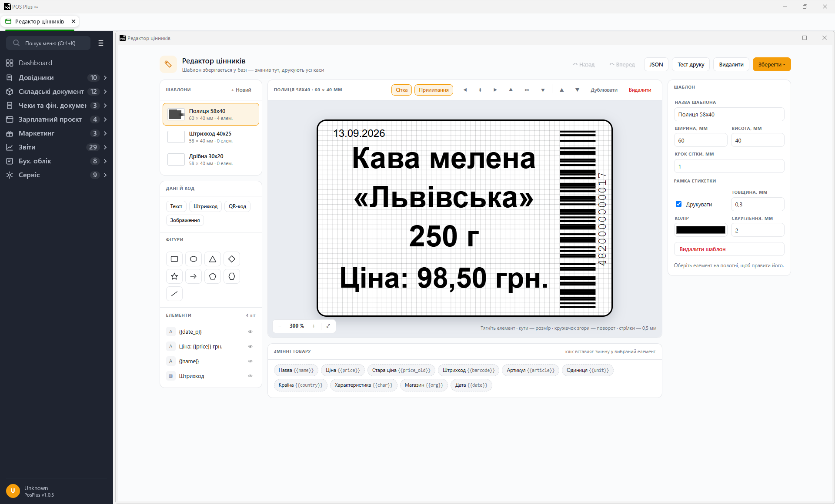Image resolution: width=835 pixels, height=504 pixels.
Task: Open the hamburger menu in sidebar
Action: (101, 43)
